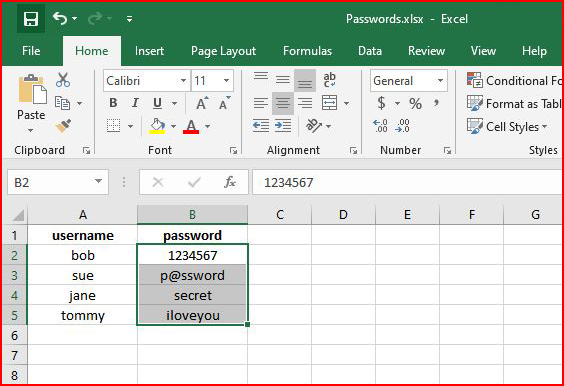Click the Save icon in quick access toolbar
Screen dimensions: 564x386
pos(31,19)
